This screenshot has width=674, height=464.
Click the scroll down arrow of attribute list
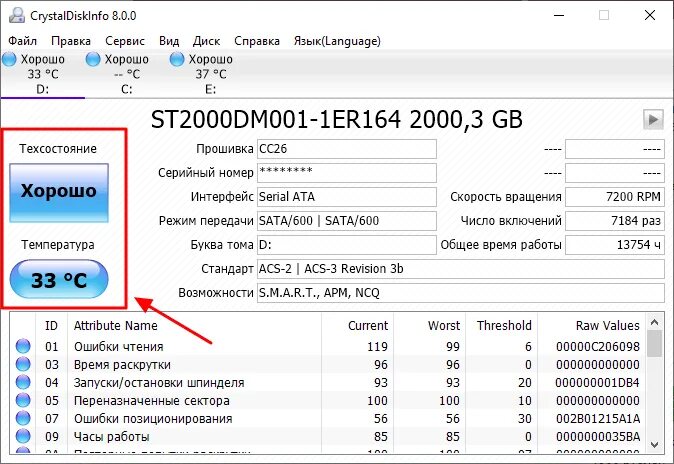654,445
